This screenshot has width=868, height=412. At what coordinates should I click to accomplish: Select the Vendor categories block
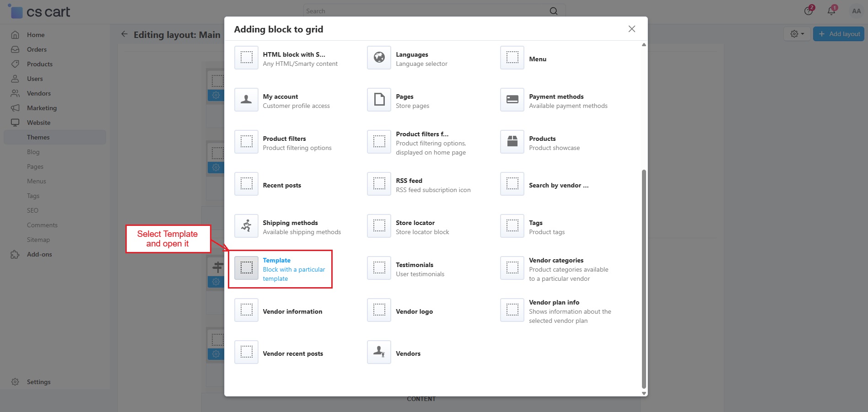point(556,269)
